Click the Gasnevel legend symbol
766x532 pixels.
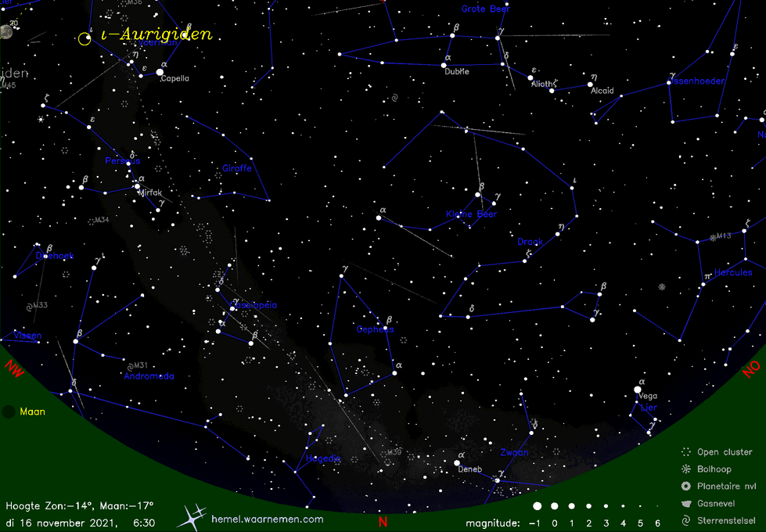tap(685, 503)
